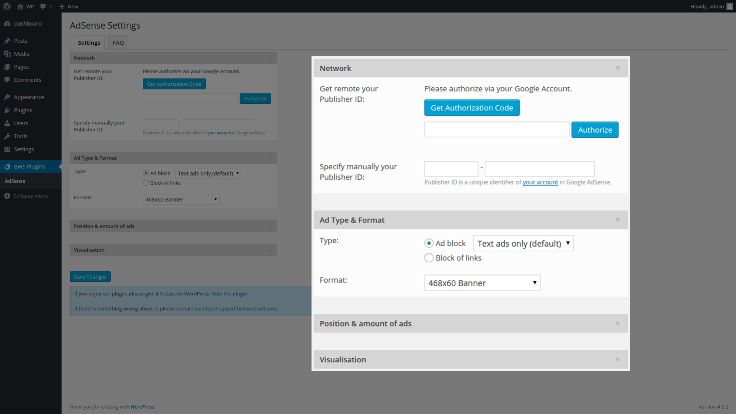Click Authorize in the enlarged panel
This screenshot has width=736, height=414.
click(x=595, y=130)
